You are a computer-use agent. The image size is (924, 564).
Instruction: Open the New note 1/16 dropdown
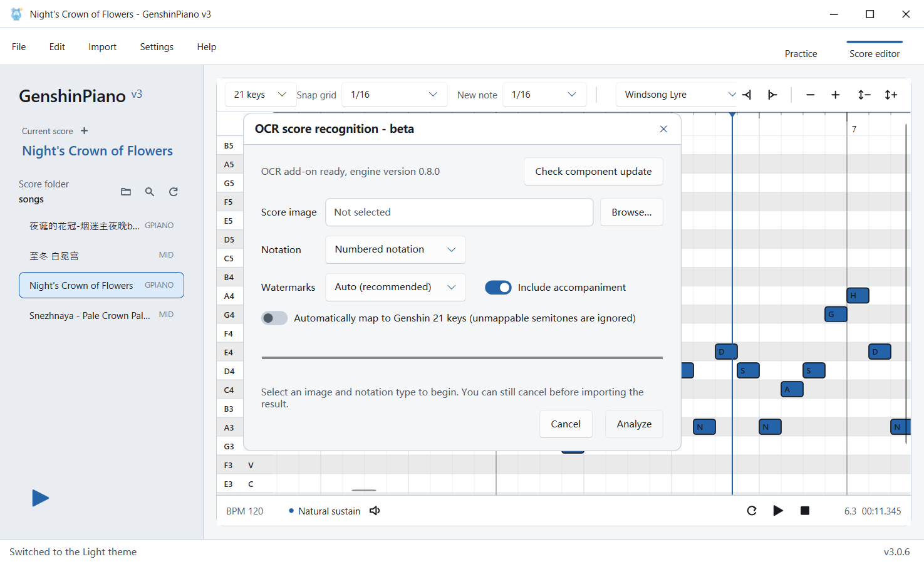coord(544,95)
